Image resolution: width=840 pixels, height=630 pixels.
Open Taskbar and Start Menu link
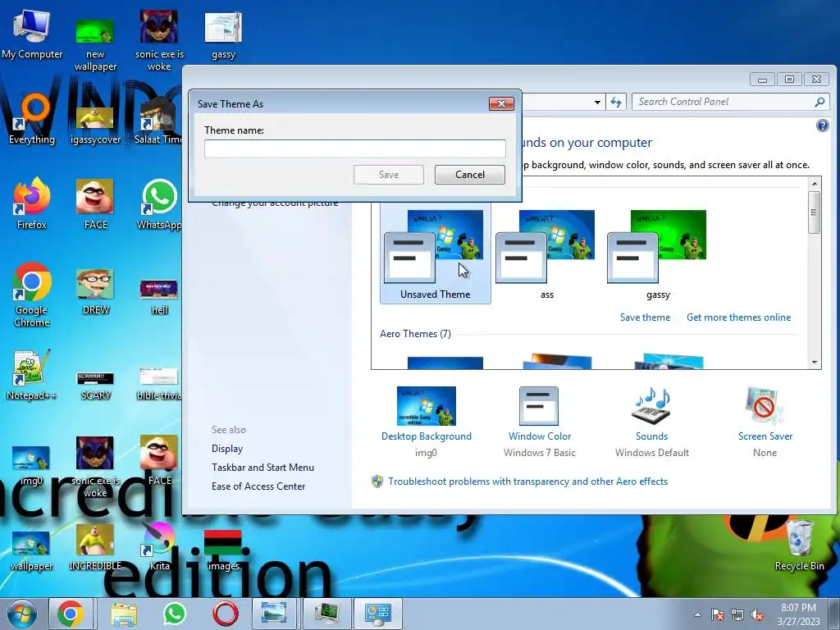(x=262, y=467)
